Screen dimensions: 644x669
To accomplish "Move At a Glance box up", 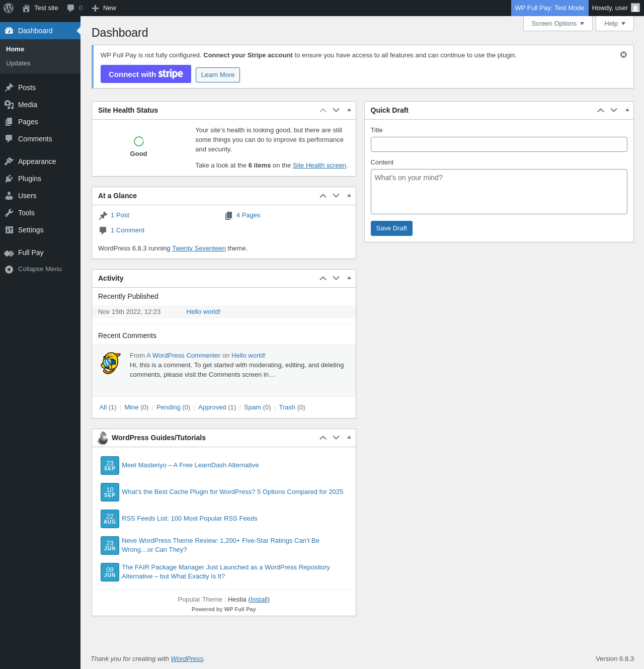I will click(x=323, y=196).
